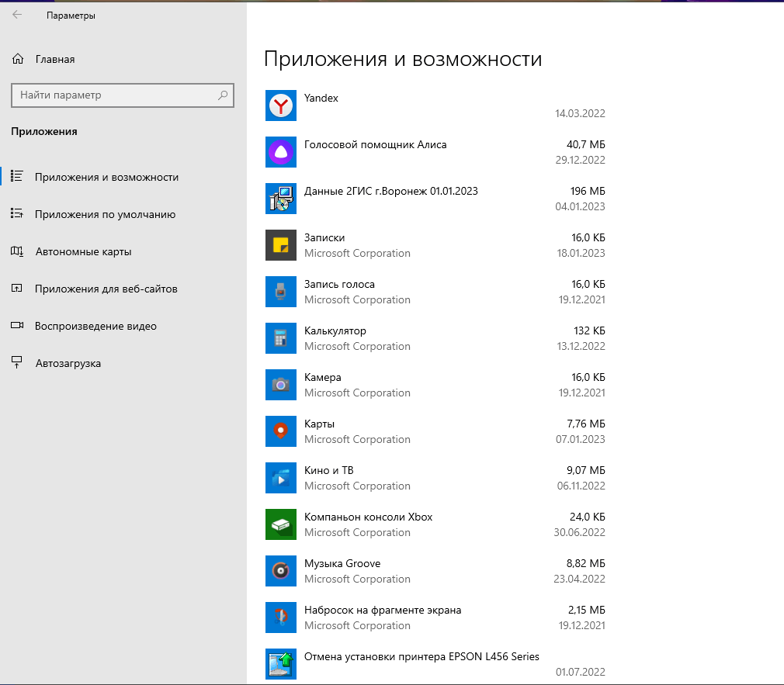Click the Камера app icon

[280, 385]
